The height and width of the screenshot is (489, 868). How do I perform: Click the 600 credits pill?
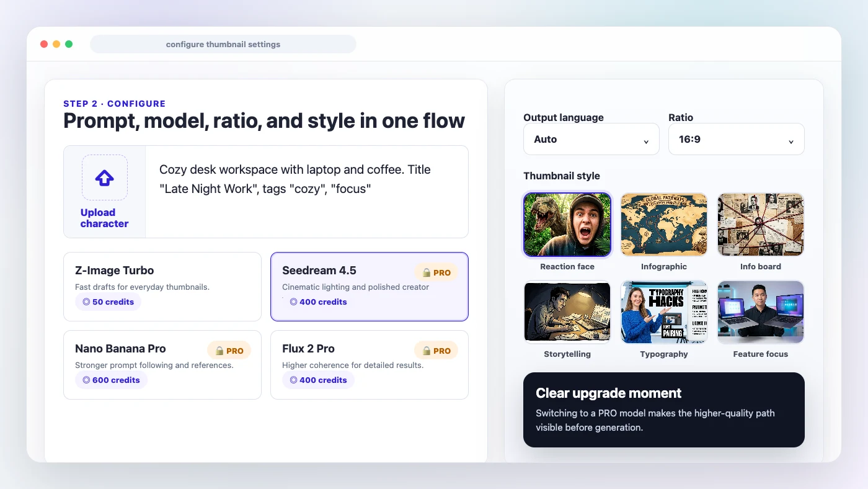111,380
